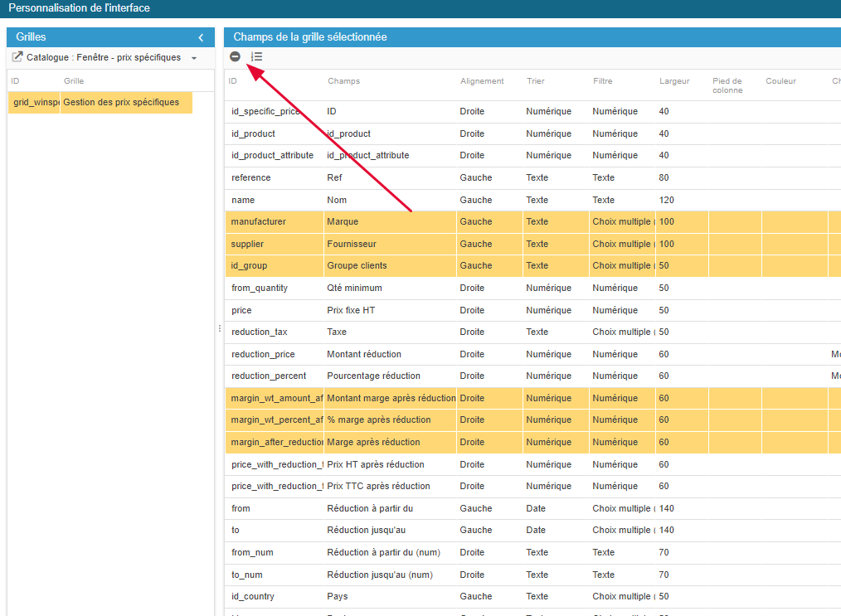Click the Alignement column header
Viewport: 841px width, 616px height.
482,81
